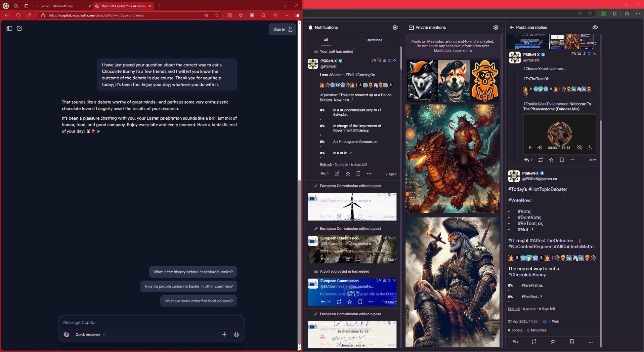Click the microphone icon in message box
This screenshot has width=644, height=352.
coord(236,334)
